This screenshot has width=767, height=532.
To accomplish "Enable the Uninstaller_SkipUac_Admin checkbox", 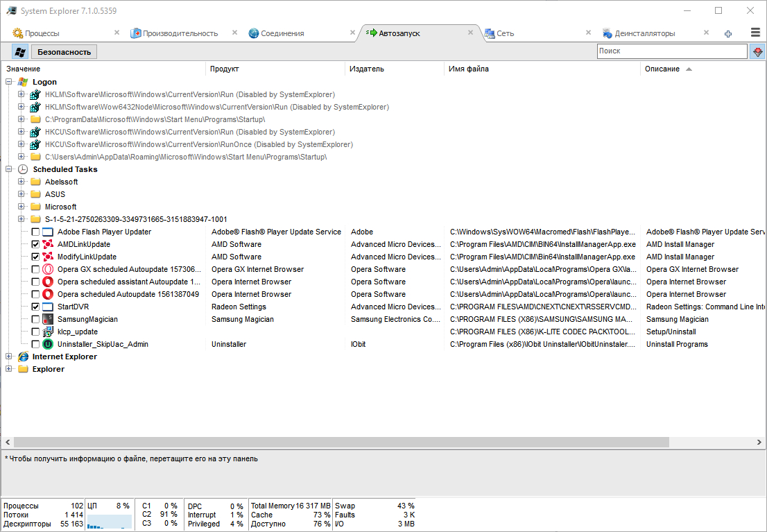I will point(35,344).
